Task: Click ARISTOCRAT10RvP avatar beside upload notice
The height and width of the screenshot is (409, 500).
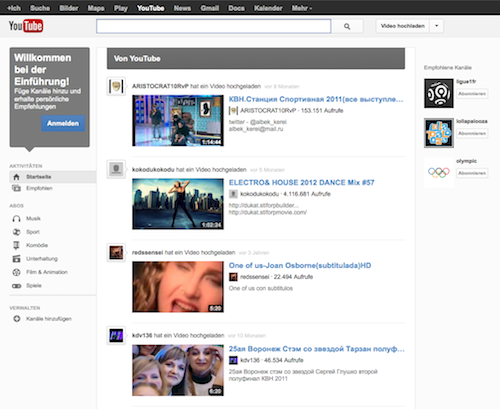Action: (x=116, y=87)
